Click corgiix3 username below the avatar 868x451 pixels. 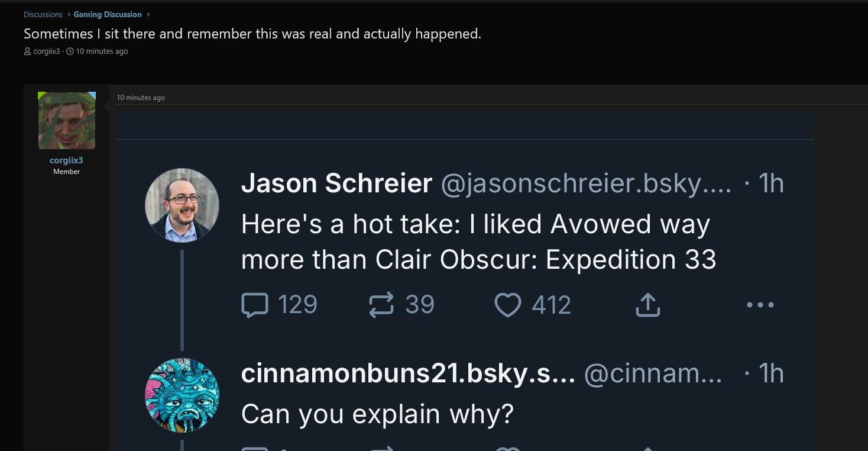66,160
